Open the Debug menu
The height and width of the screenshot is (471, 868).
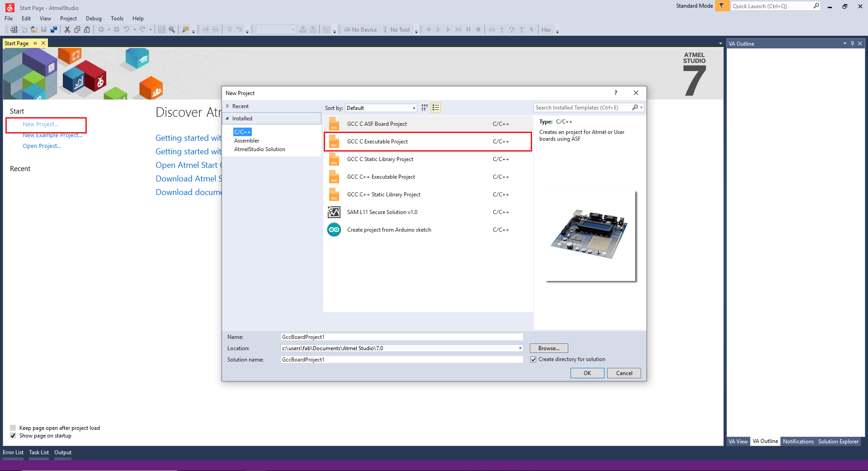tap(94, 19)
